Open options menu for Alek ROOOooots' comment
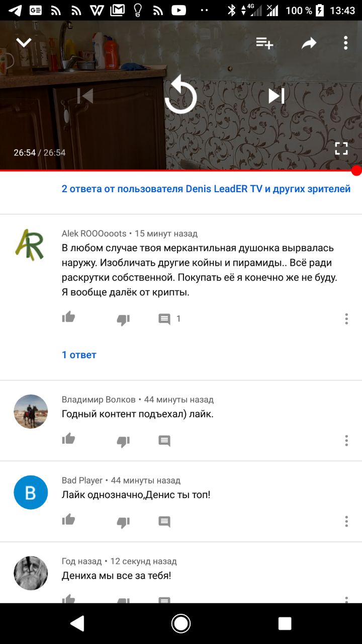The height and width of the screenshot is (644, 362). tap(346, 318)
